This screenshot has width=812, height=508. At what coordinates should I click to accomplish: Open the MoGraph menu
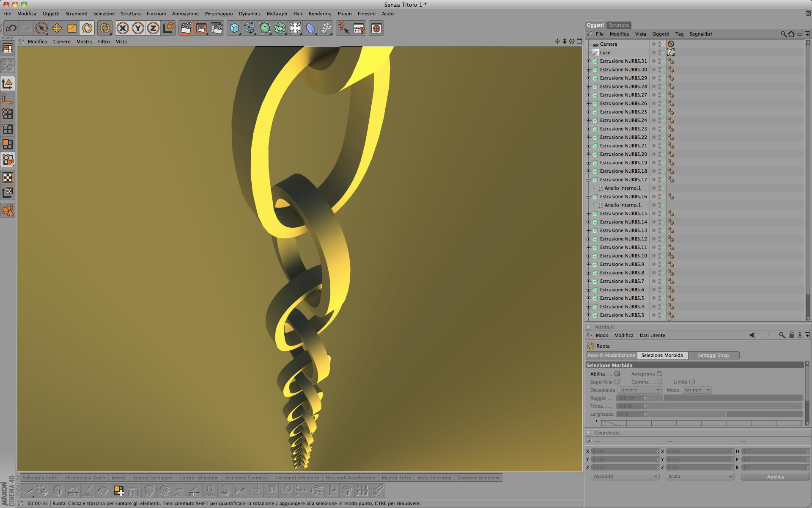(x=277, y=14)
